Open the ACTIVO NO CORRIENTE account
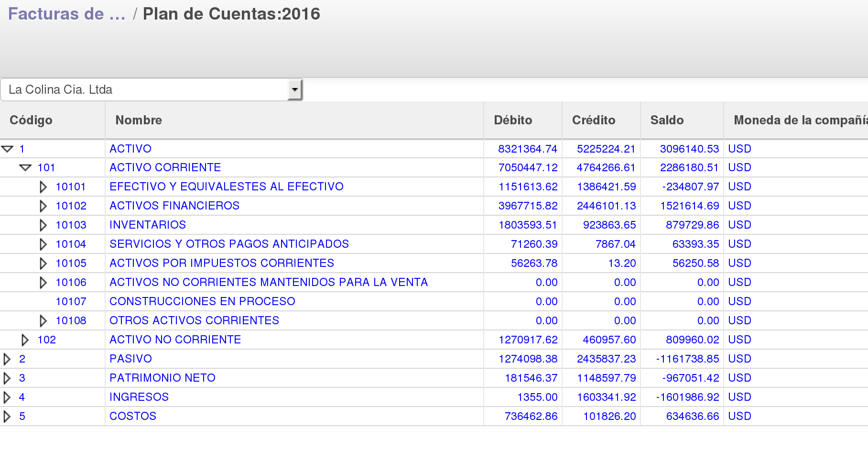 (175, 340)
